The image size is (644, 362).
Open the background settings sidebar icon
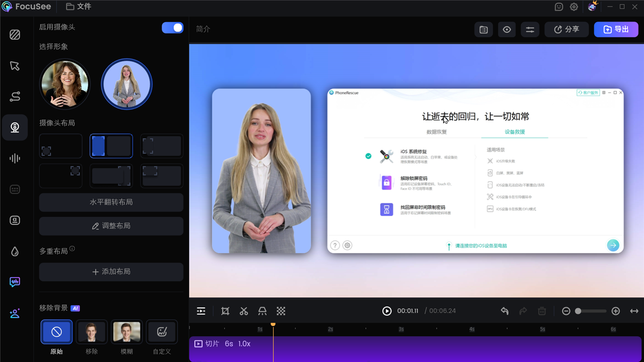[15, 35]
